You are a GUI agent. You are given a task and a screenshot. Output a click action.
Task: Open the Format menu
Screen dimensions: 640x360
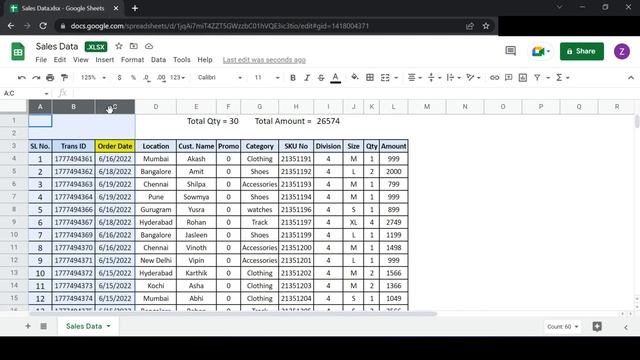click(x=132, y=60)
